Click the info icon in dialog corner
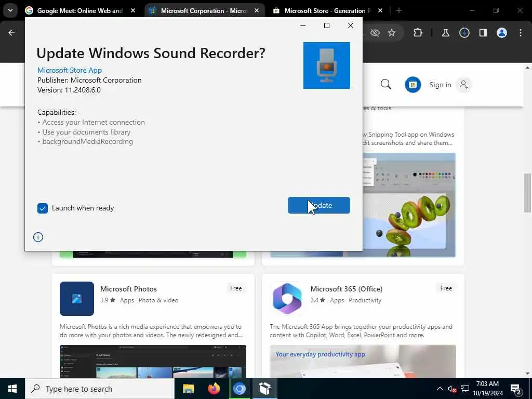 pyautogui.click(x=38, y=237)
